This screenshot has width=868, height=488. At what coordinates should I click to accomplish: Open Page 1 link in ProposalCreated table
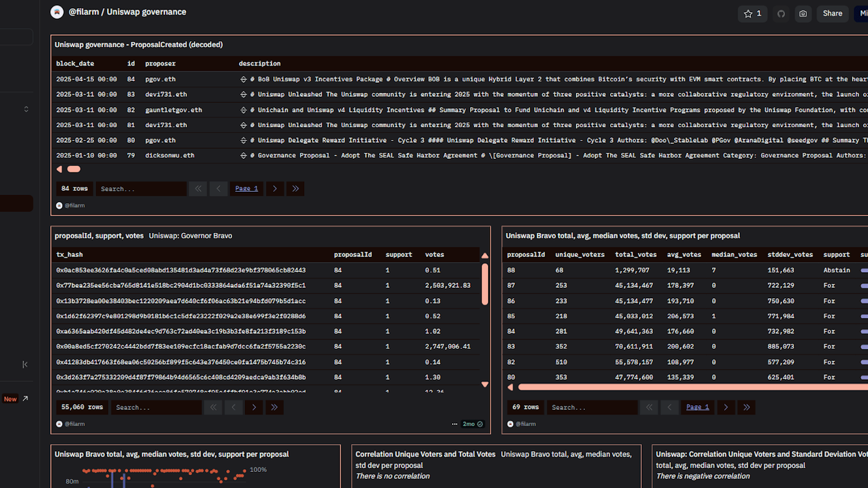pos(246,189)
